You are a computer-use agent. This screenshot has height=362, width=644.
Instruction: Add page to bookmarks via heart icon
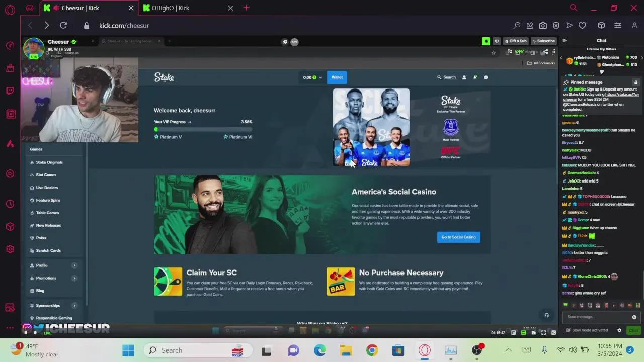tap(582, 25)
